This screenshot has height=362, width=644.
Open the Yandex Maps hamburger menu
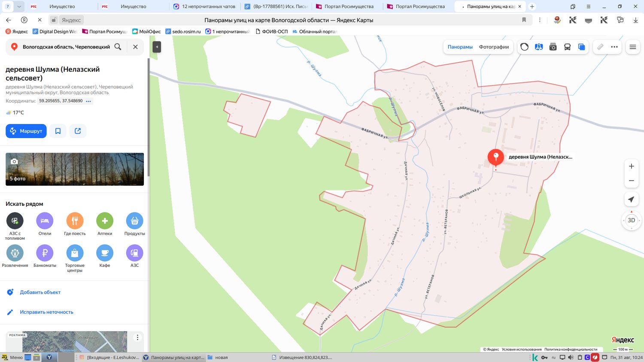633,47
